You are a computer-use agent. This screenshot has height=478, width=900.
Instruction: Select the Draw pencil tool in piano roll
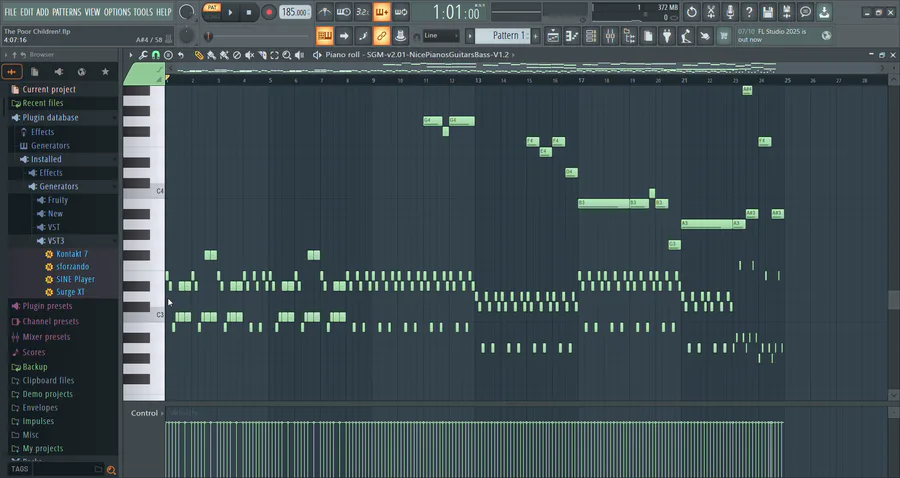tap(199, 55)
